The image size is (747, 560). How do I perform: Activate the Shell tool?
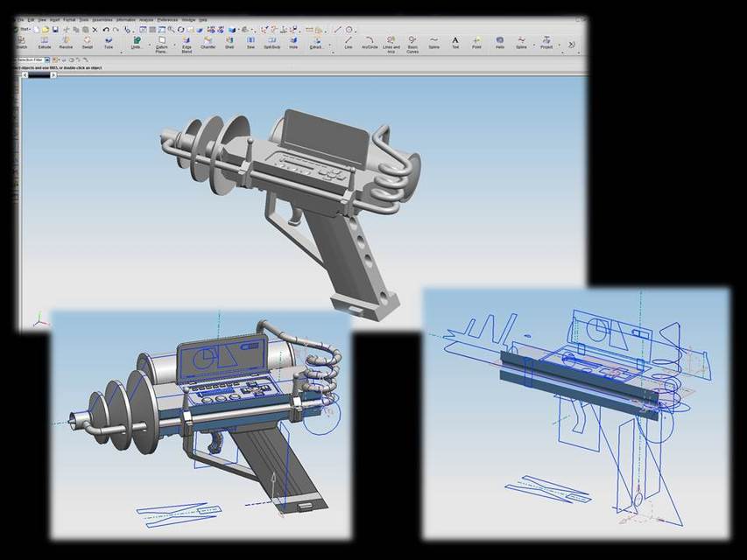point(229,39)
